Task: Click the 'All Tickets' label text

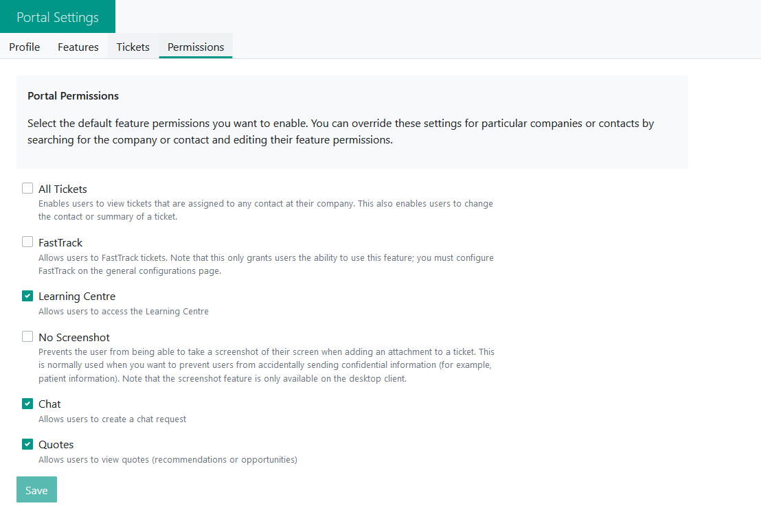Action: click(63, 189)
